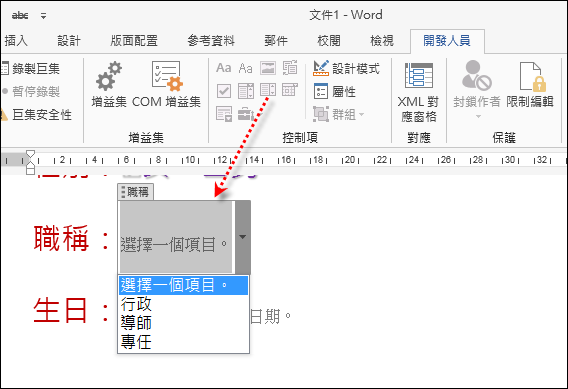This screenshot has height=389, width=568.
Task: Insert Combo Box content control
Action: coord(246,91)
